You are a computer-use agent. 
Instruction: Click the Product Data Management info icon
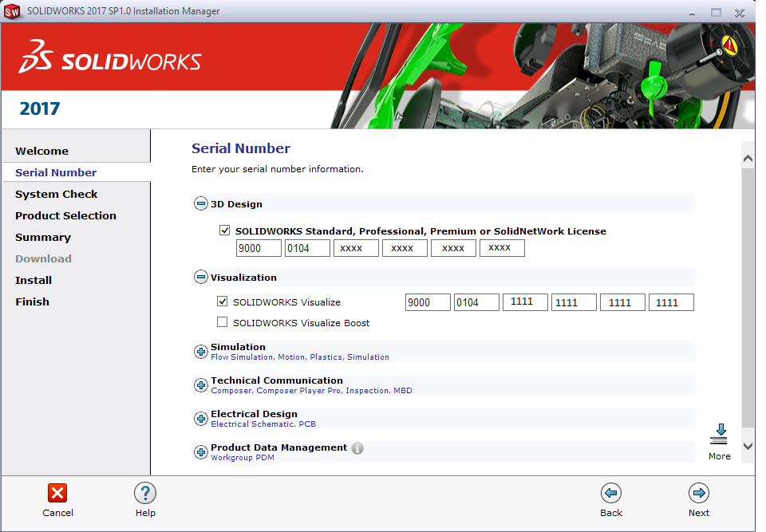tap(357, 448)
